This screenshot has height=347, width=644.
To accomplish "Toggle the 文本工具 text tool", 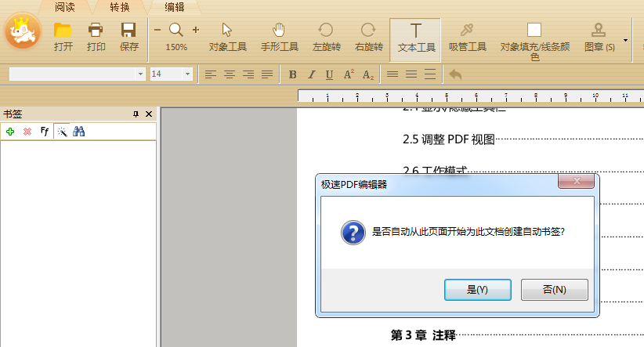I will point(415,40).
